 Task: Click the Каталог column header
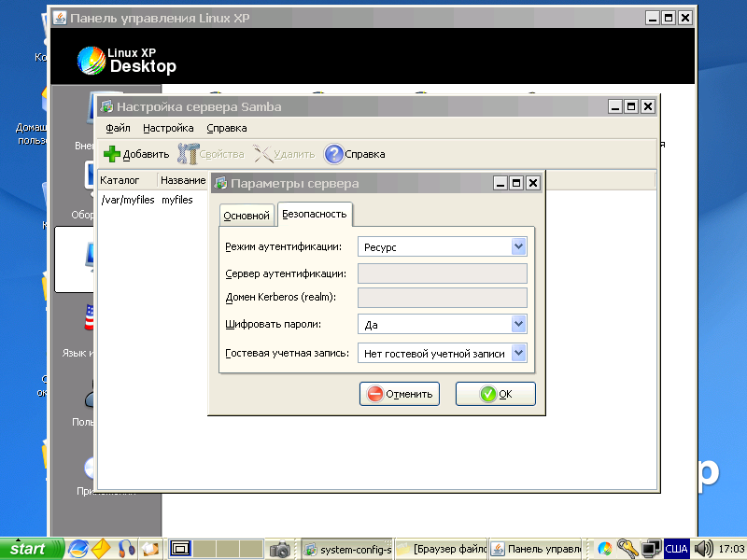click(127, 180)
